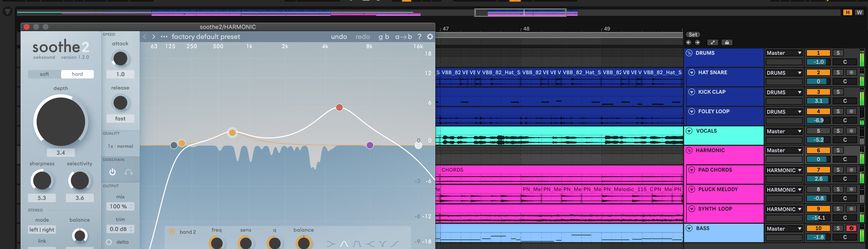The height and width of the screenshot is (249, 868).
Task: Click the release fast value box
Action: 120,118
